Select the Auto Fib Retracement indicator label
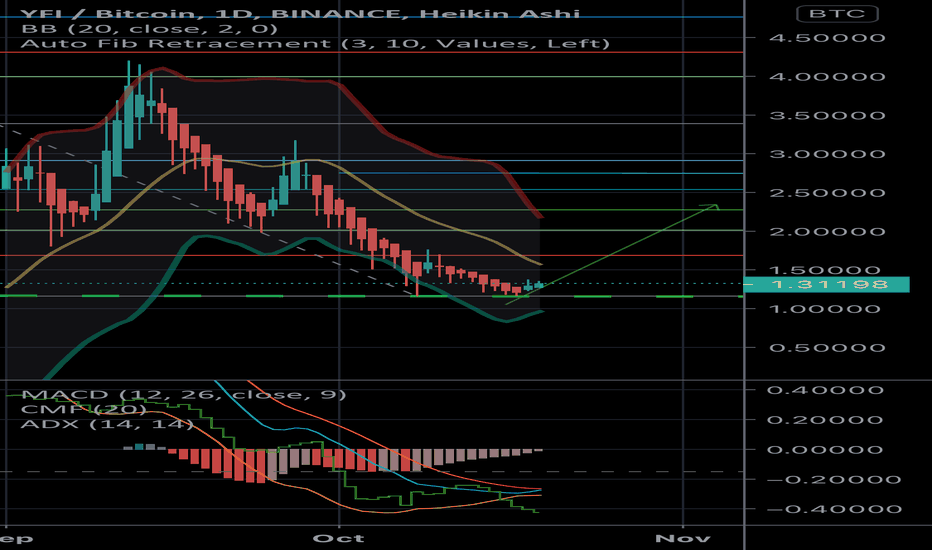This screenshot has width=932, height=550. point(316,43)
